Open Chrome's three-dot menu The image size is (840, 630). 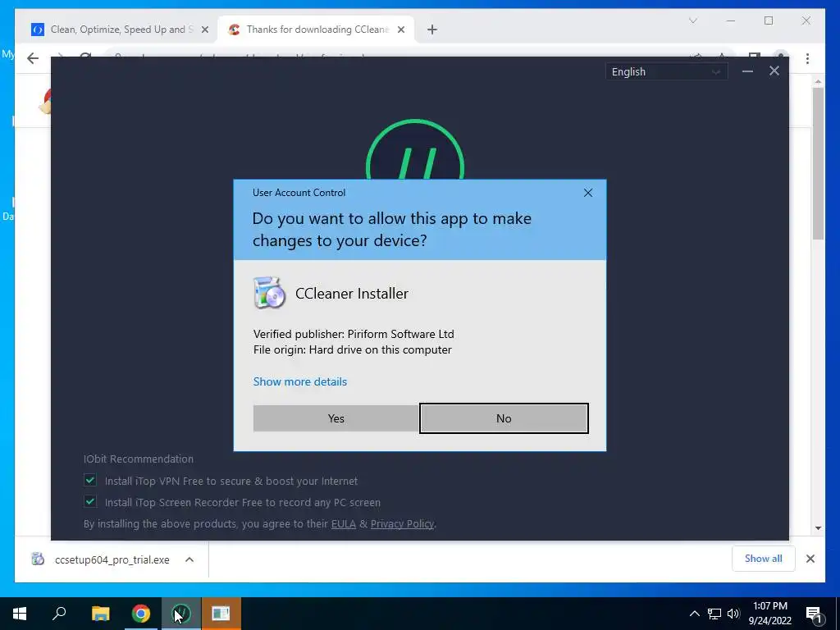click(807, 58)
